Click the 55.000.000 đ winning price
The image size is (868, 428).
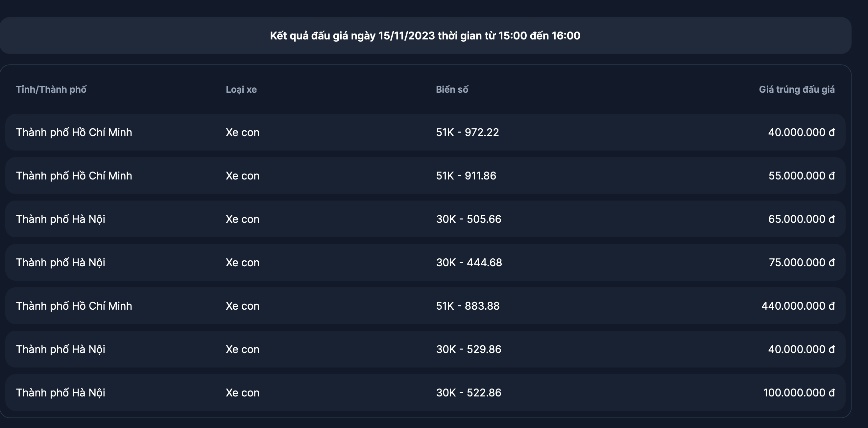pyautogui.click(x=801, y=176)
